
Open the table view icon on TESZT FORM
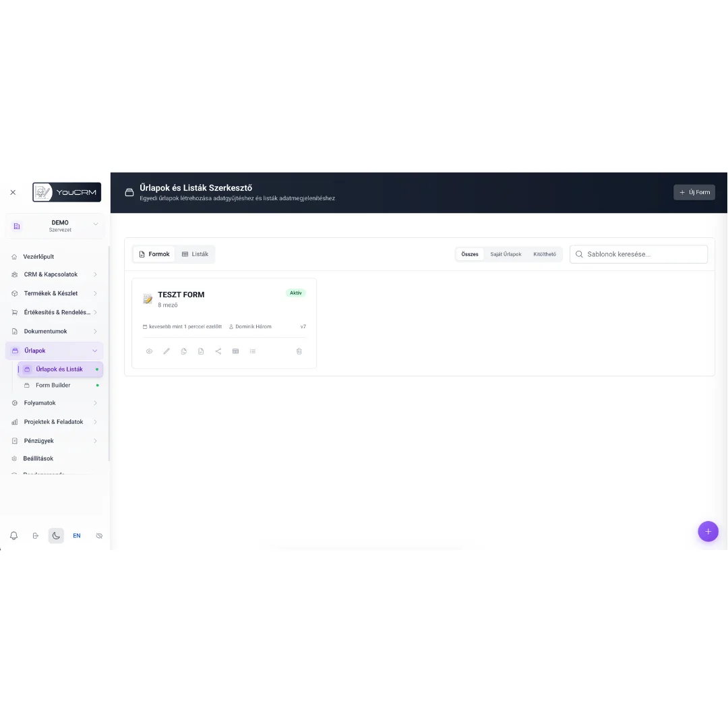point(235,351)
